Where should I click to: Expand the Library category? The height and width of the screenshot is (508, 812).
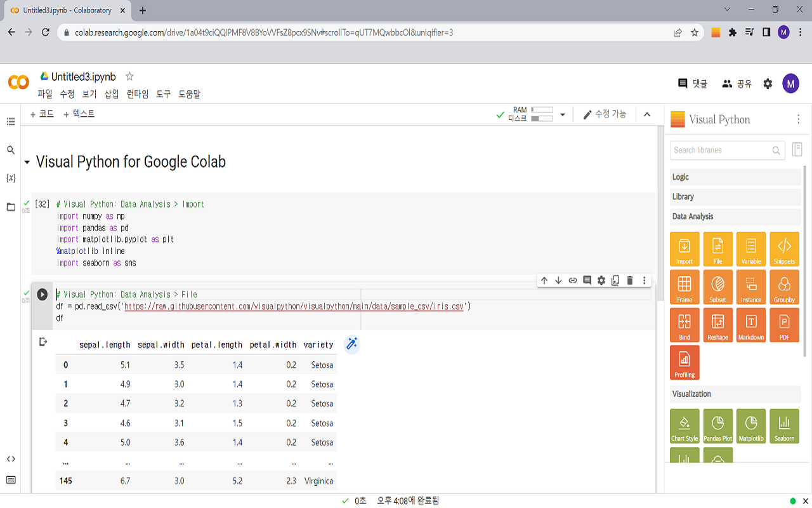(735, 197)
